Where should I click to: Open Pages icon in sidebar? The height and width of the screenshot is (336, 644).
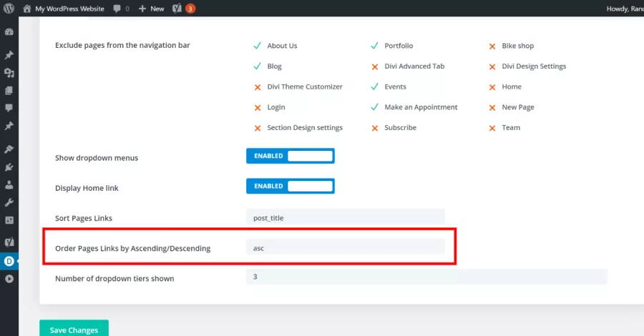point(9,90)
